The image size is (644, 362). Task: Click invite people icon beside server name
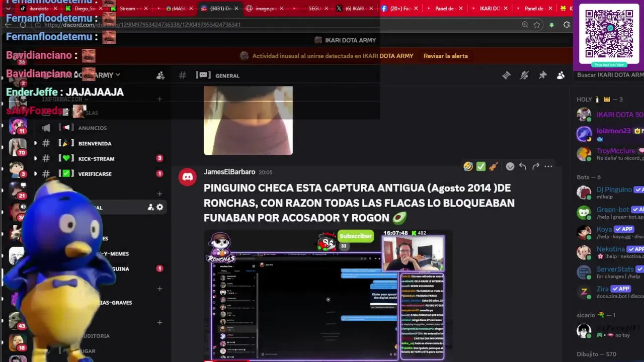click(x=160, y=75)
